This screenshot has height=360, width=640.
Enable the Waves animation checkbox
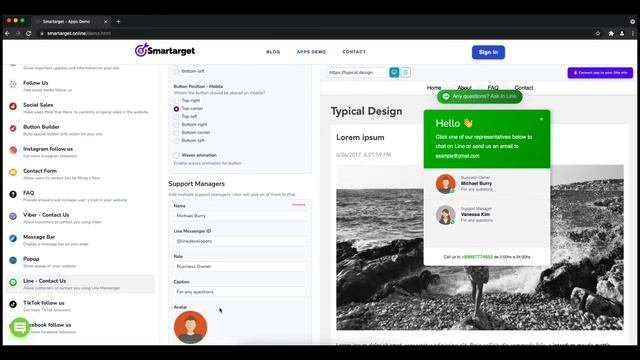pos(176,156)
